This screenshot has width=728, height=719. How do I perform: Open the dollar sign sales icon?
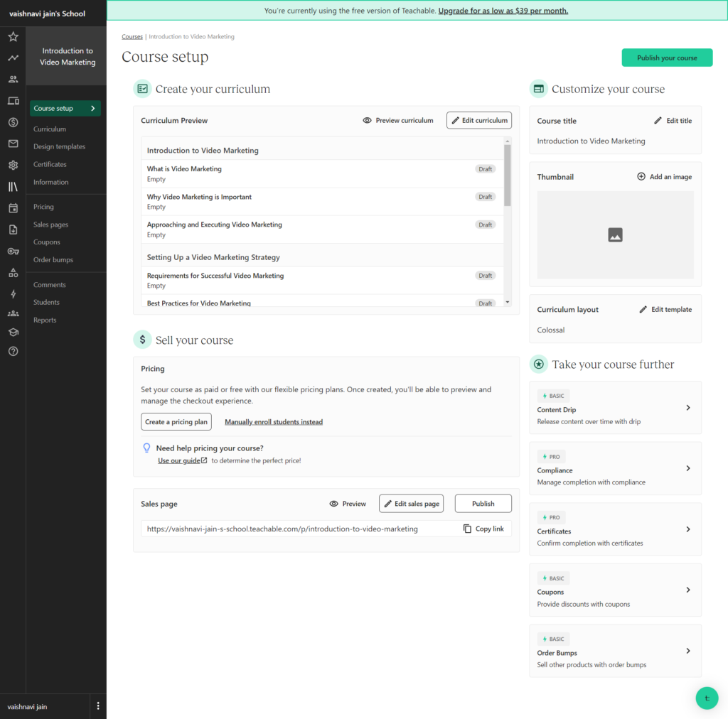13,122
